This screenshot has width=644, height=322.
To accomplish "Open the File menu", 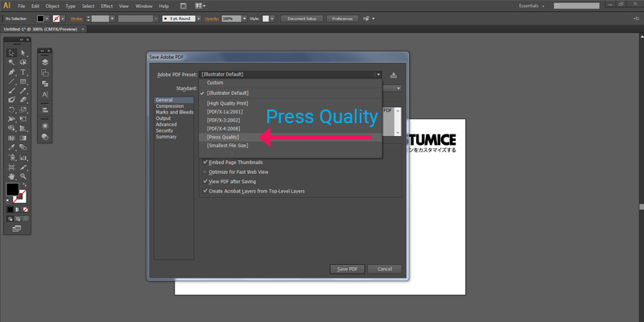I will (22, 6).
